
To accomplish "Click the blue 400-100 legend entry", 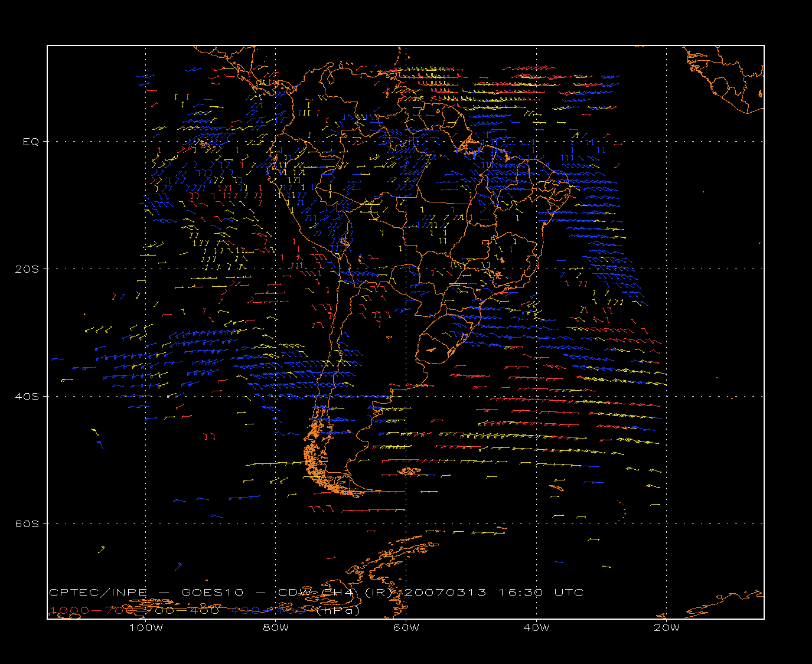I will (269, 610).
